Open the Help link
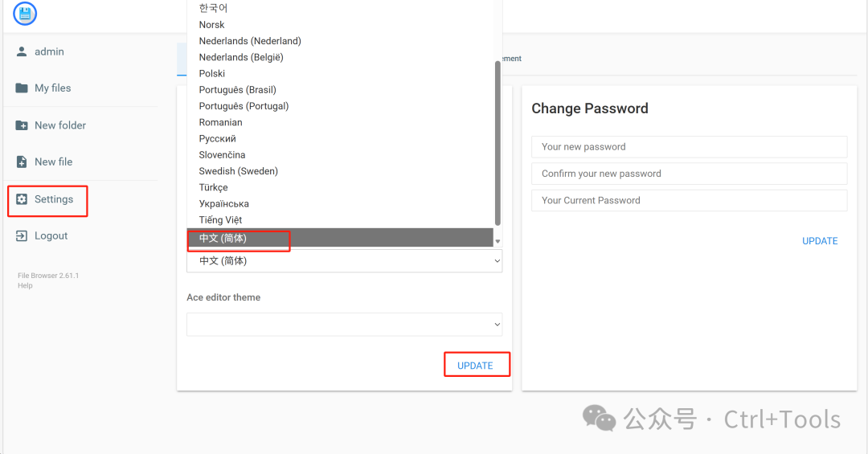Image resolution: width=868 pixels, height=454 pixels. click(25, 285)
